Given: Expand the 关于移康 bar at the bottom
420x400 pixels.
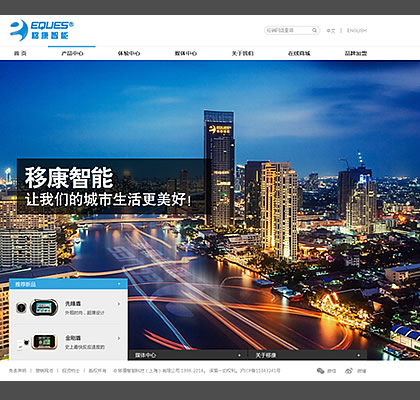Looking at the screenshot, I should (x=358, y=355).
